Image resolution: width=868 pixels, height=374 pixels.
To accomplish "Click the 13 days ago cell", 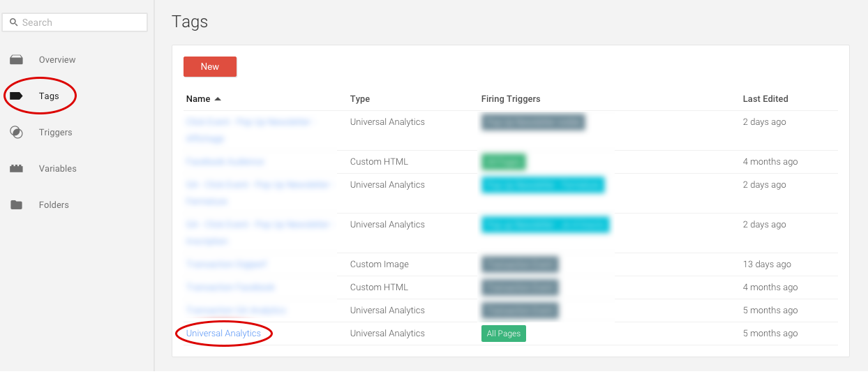I will (767, 264).
